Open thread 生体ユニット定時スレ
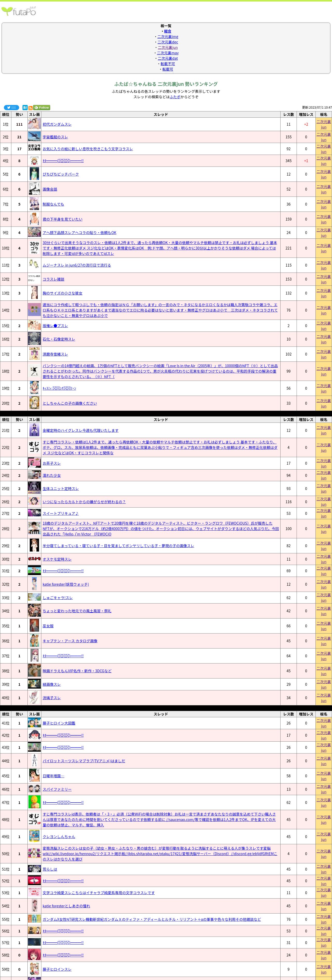Image resolution: width=332 pixels, height=980 pixels. (x=61, y=489)
